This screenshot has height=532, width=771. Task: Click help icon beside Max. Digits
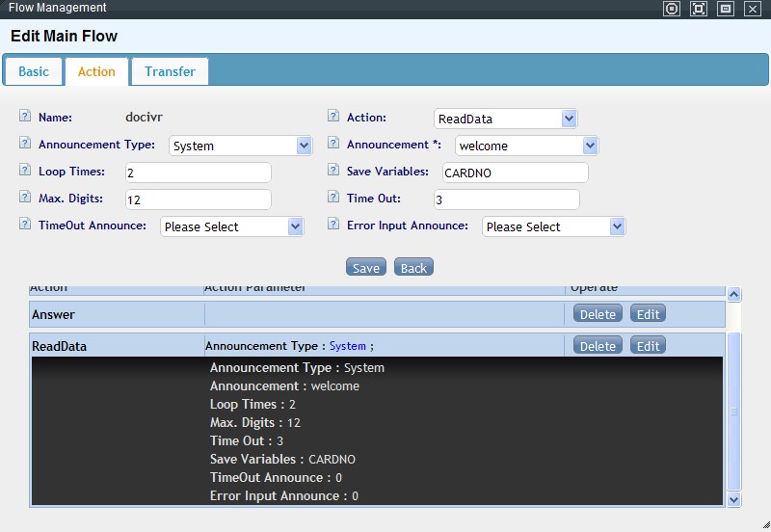tap(25, 198)
